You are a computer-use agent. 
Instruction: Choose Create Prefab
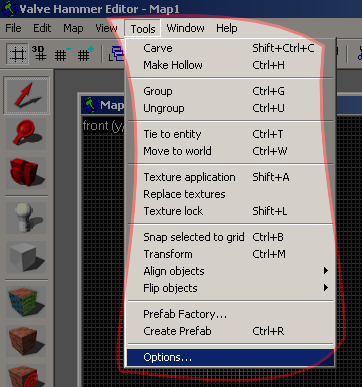(230, 331)
